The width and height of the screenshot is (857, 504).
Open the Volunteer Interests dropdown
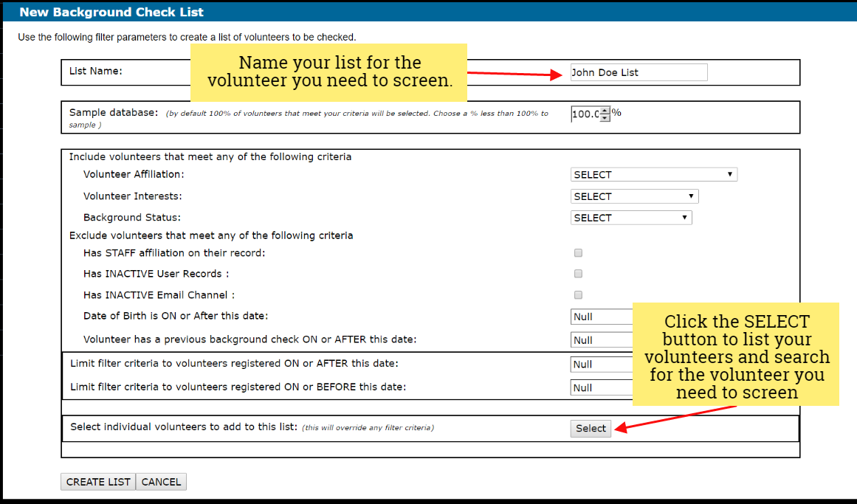tap(635, 196)
